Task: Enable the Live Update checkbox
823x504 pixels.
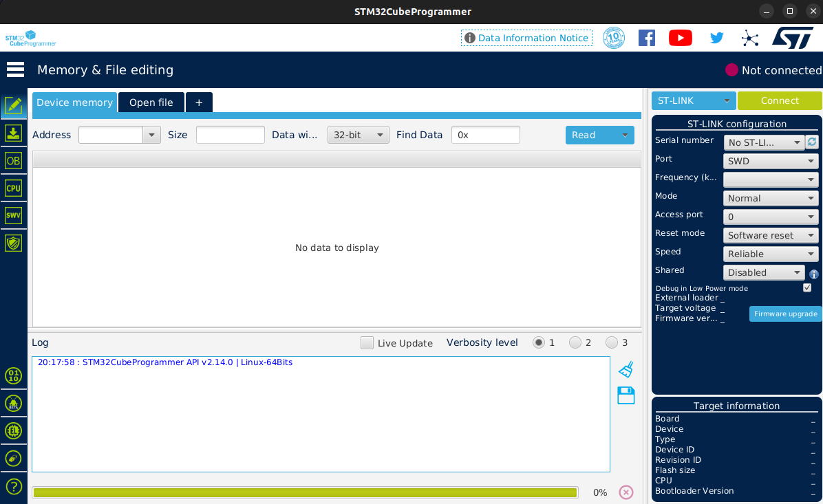Action: pyautogui.click(x=367, y=343)
